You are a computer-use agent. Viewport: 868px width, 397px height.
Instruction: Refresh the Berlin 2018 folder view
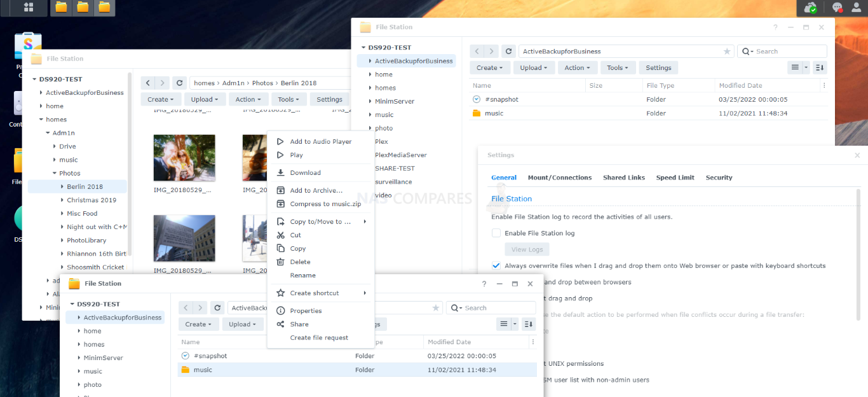click(x=180, y=83)
